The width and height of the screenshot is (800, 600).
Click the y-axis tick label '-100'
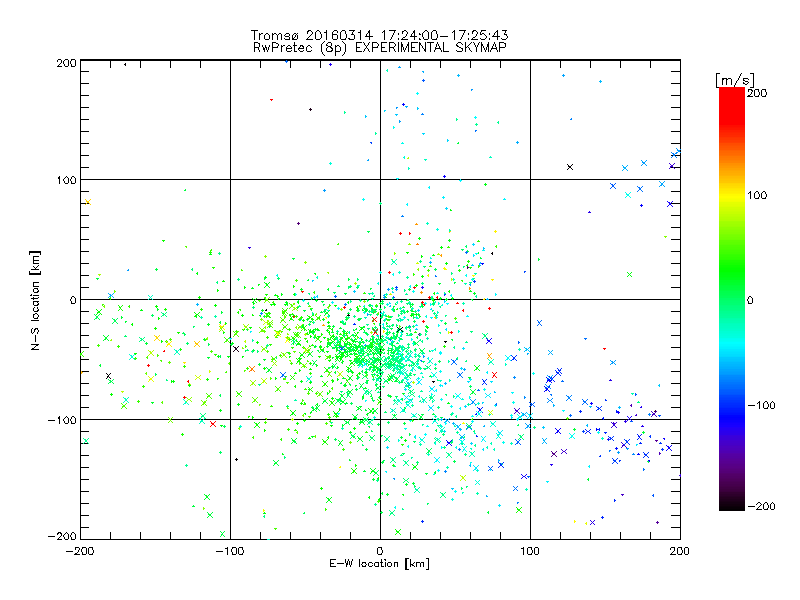[x=62, y=420]
